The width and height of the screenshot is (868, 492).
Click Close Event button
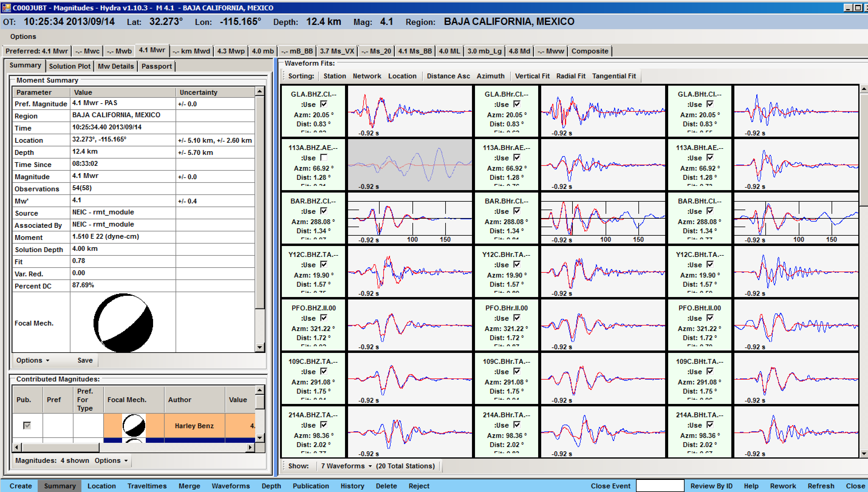[610, 486]
